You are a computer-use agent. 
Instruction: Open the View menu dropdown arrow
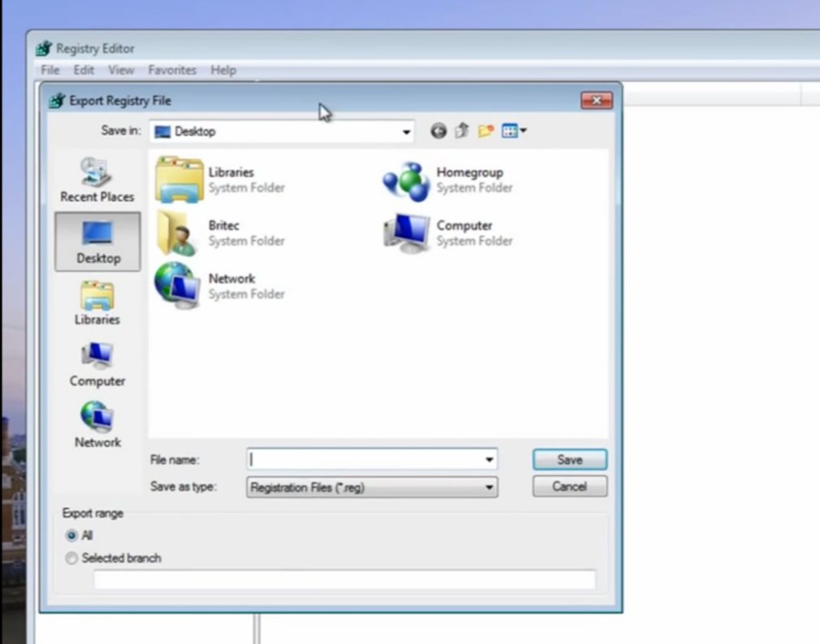pos(524,131)
